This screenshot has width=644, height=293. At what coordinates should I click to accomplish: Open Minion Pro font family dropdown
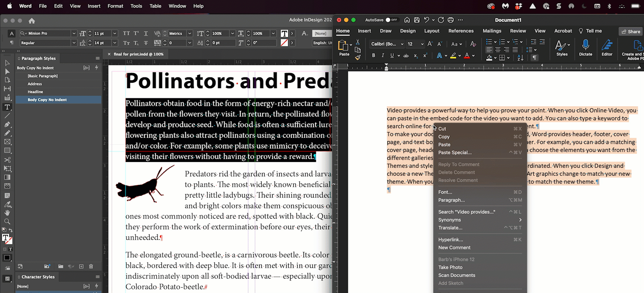coord(74,33)
